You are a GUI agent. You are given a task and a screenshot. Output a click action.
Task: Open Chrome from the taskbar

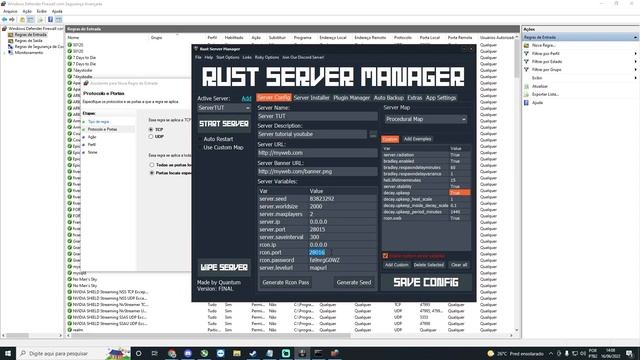point(172,353)
